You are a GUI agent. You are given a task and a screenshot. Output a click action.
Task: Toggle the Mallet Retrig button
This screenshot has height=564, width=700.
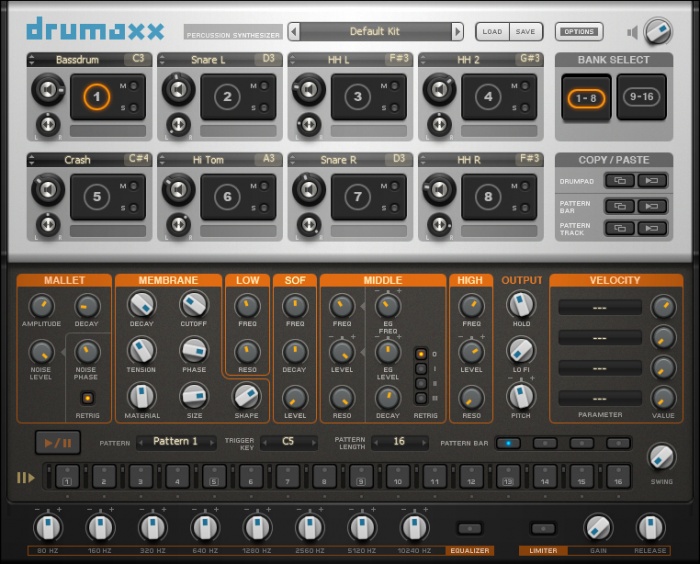pyautogui.click(x=88, y=398)
